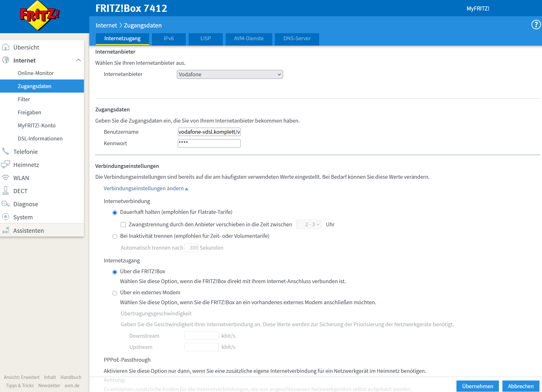
Task: Click the DECT handset icon
Action: [5, 191]
